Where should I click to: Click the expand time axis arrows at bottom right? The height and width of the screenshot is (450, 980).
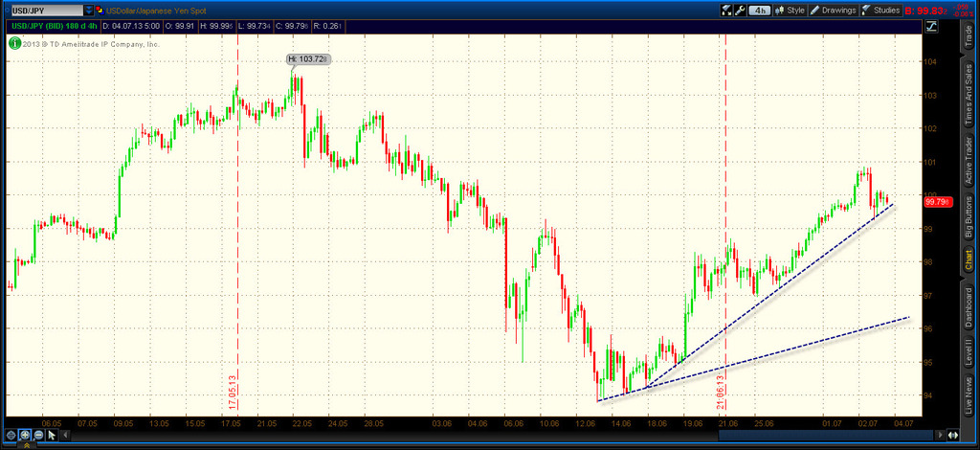pyautogui.click(x=953, y=435)
